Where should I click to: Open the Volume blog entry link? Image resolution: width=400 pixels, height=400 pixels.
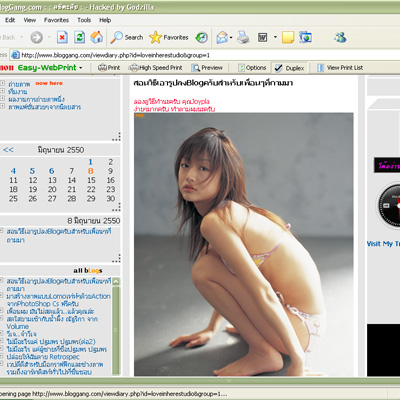click(52, 322)
